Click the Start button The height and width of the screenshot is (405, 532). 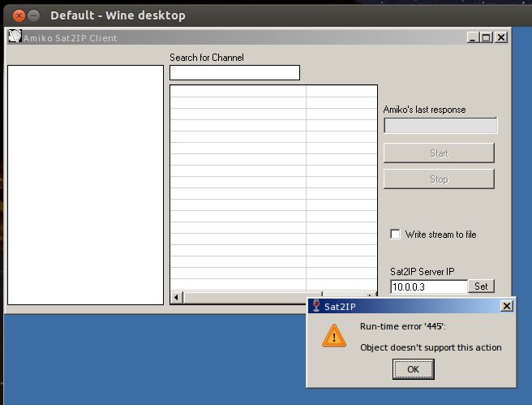click(x=439, y=153)
